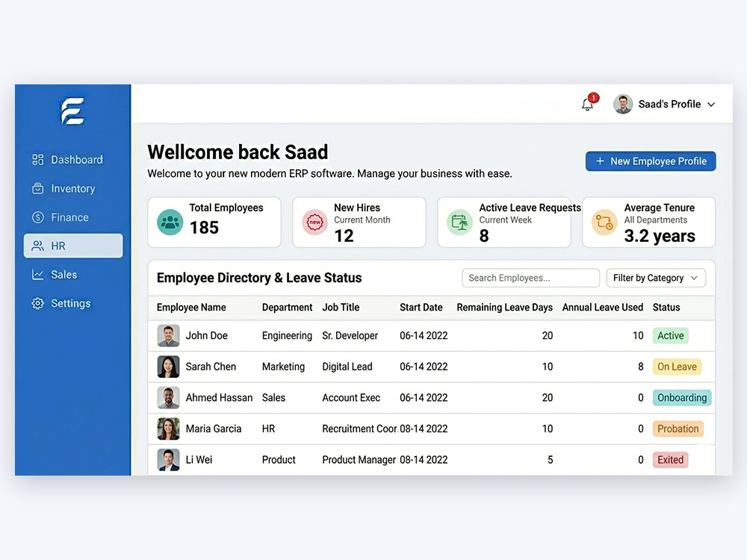
Task: Go to Inventory section
Action: pos(73,189)
